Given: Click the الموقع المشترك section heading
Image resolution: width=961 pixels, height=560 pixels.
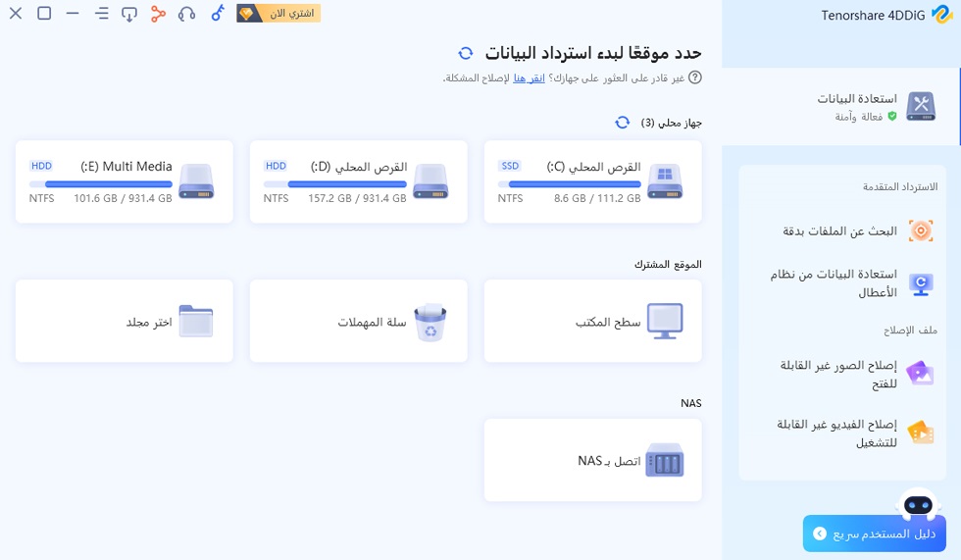Looking at the screenshot, I should pyautogui.click(x=668, y=265).
